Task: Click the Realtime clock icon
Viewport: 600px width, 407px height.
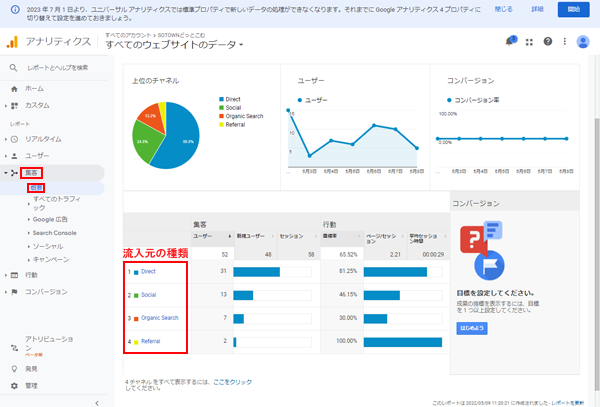Action: [14, 139]
